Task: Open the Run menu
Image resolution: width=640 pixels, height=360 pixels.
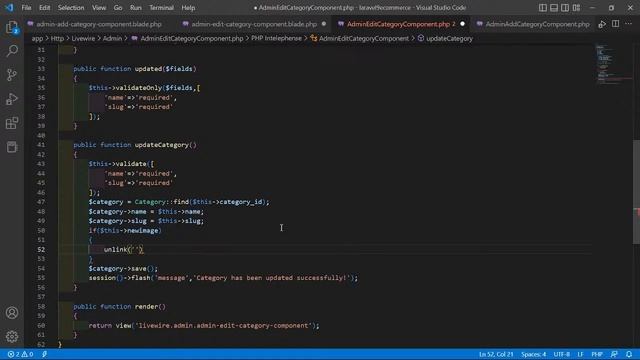Action: [136, 8]
